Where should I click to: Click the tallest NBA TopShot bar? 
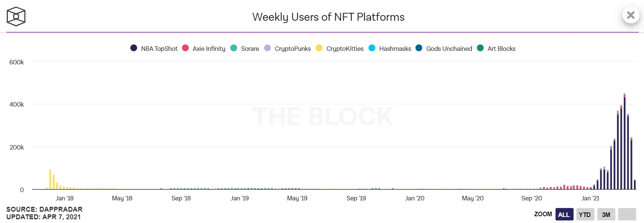pos(624,143)
